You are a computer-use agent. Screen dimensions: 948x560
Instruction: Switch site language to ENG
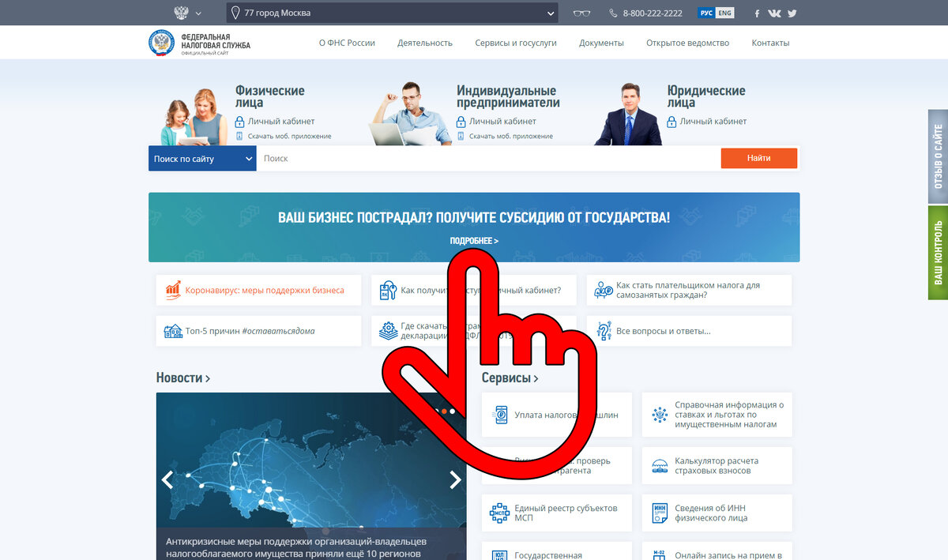pos(724,13)
